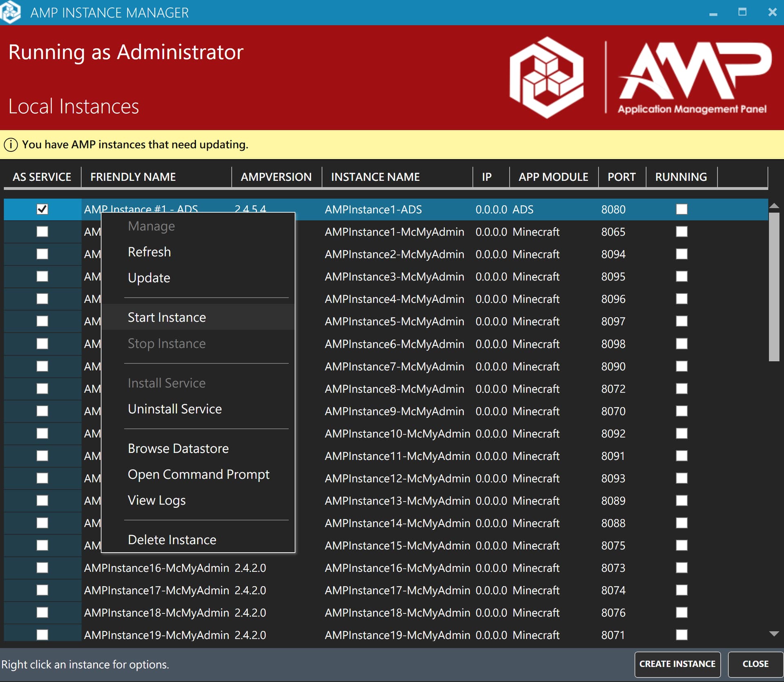Select instance name AMPInstance12-McMyAdmin

pyautogui.click(x=397, y=478)
